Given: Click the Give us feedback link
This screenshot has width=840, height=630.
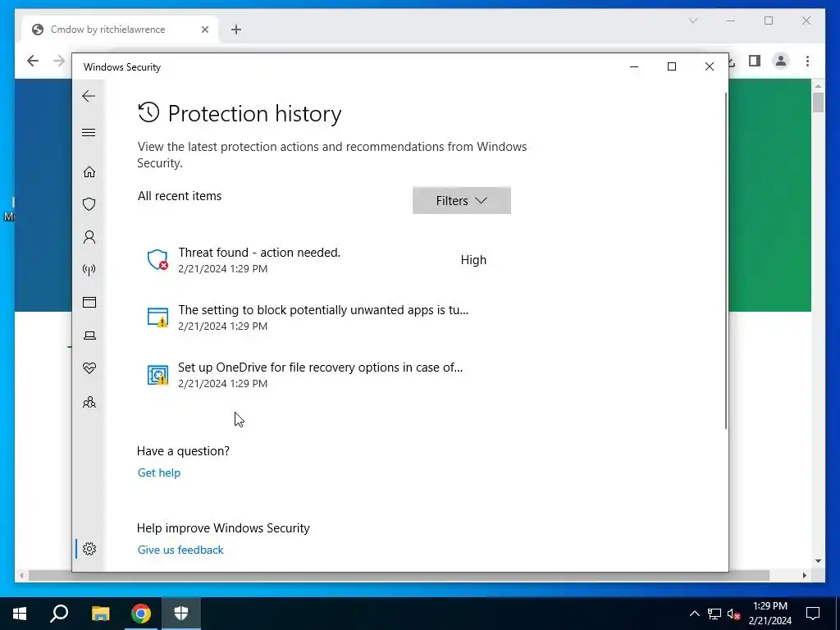Looking at the screenshot, I should click(x=180, y=550).
